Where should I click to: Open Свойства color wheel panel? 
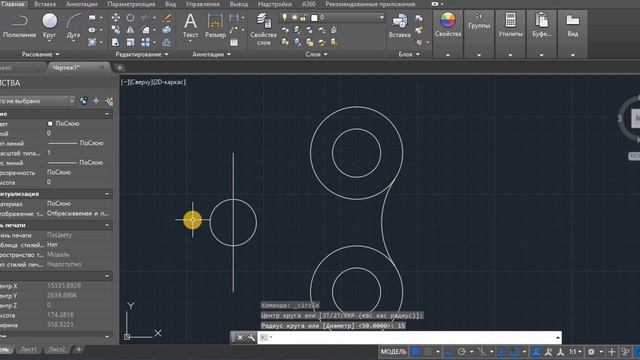[x=448, y=24]
